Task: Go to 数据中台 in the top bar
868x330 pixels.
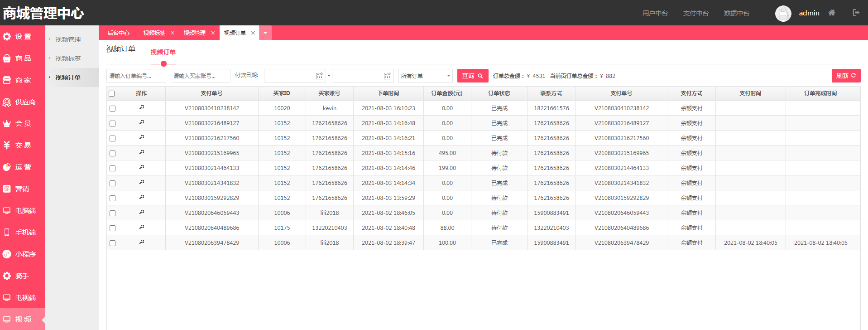Action: click(x=737, y=13)
